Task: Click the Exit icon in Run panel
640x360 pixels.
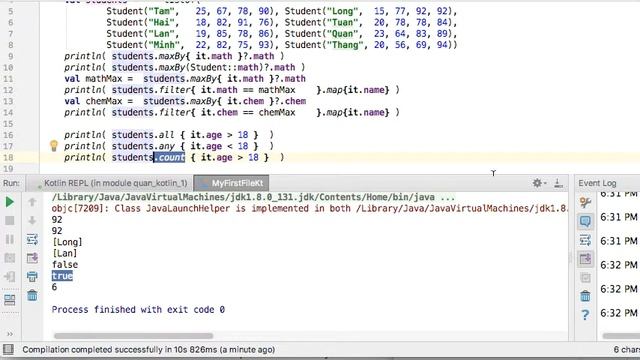Action: 9,277
